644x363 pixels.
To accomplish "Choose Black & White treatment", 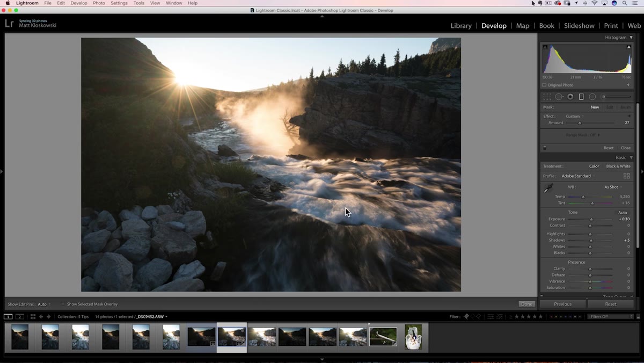I will (x=618, y=166).
